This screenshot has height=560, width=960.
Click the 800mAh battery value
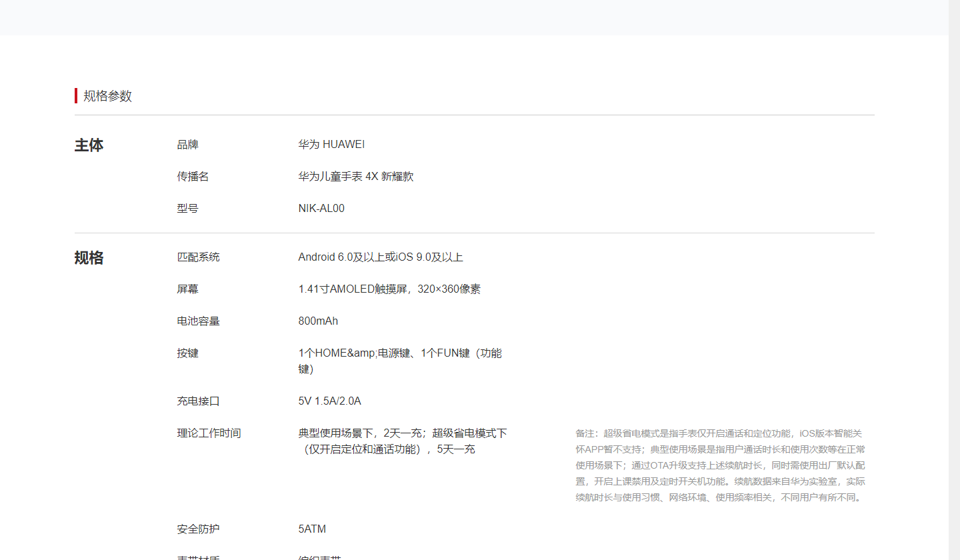coord(318,321)
